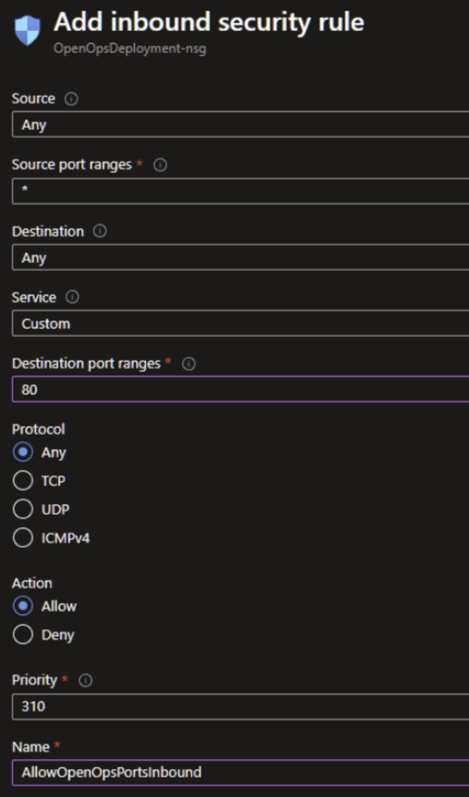Click the Priority field containing 310

240,707
